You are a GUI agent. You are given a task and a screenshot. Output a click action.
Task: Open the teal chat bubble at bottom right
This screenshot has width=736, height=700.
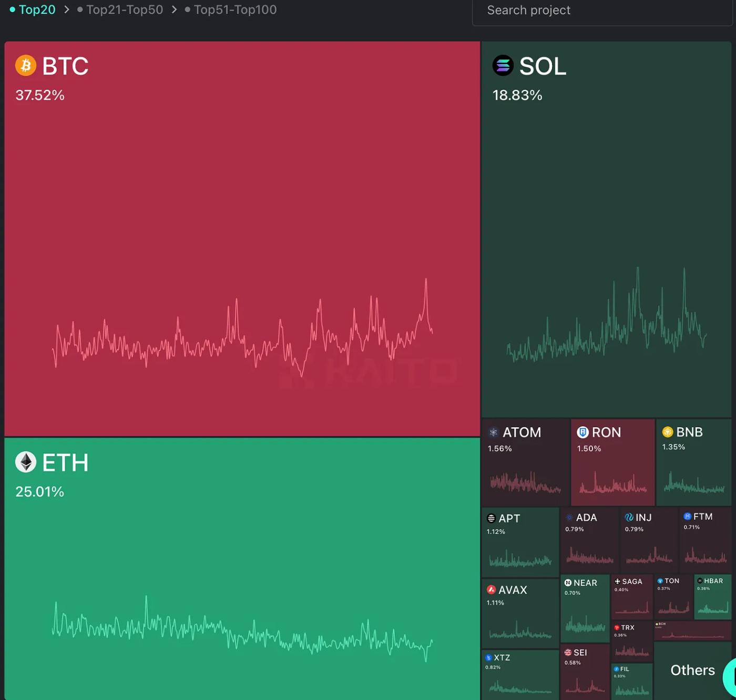tap(731, 677)
